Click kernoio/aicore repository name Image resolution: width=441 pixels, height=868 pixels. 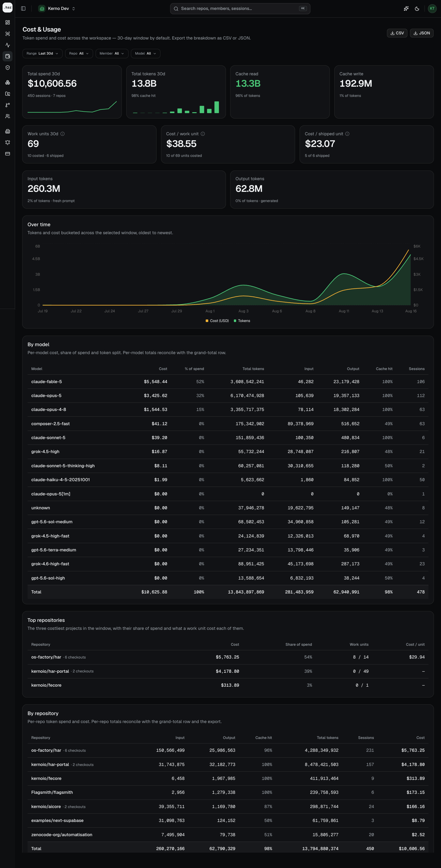pos(46,806)
